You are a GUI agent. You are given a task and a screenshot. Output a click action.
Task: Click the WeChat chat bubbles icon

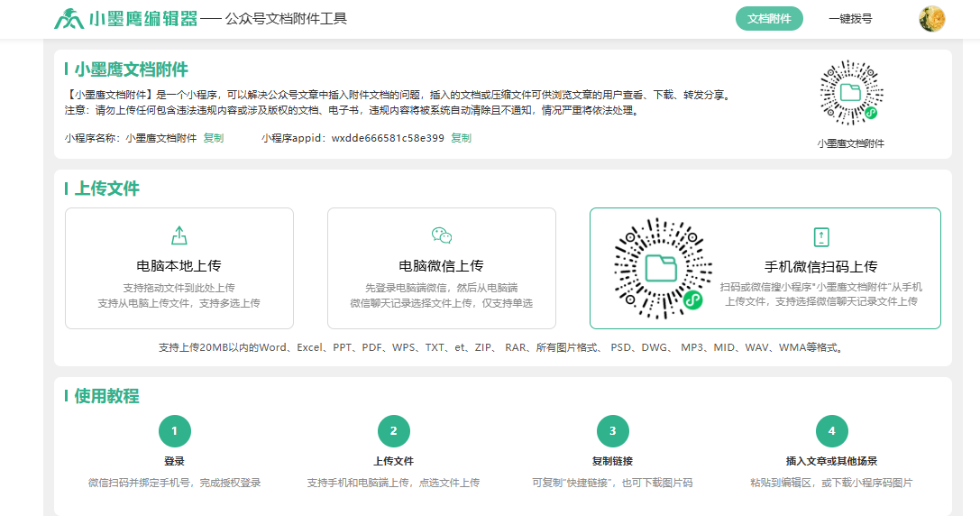coord(441,235)
